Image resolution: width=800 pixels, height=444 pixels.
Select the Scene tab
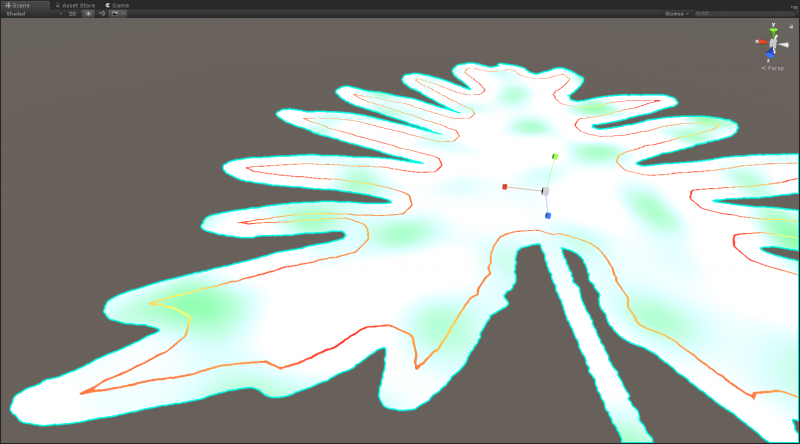20,5
